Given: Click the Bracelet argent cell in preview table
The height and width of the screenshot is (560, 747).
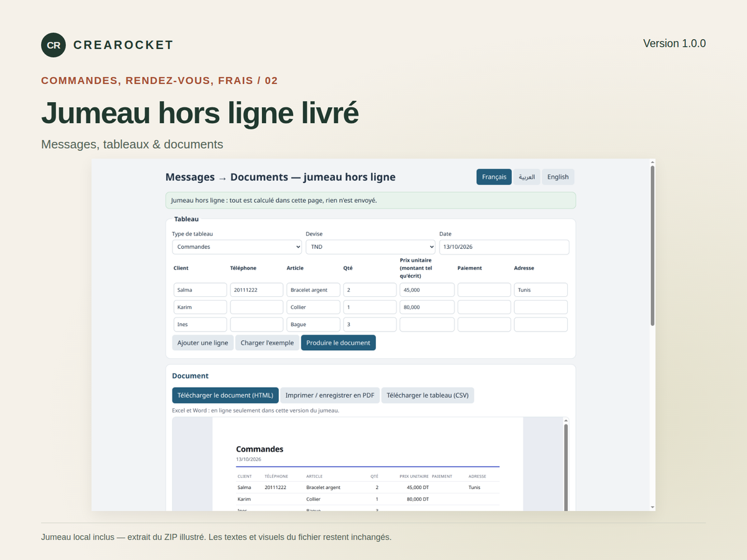Looking at the screenshot, I should pyautogui.click(x=324, y=487).
